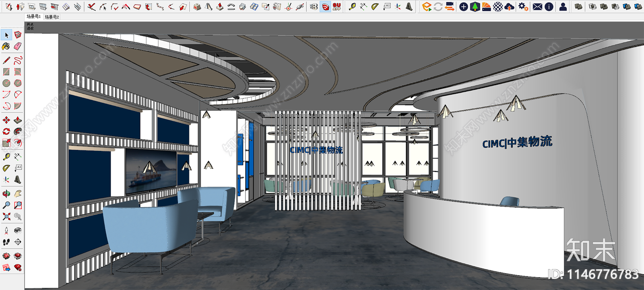Screen dimensions: 644x290
Task: Click the envelope mail icon
Action: pyautogui.click(x=537, y=6)
